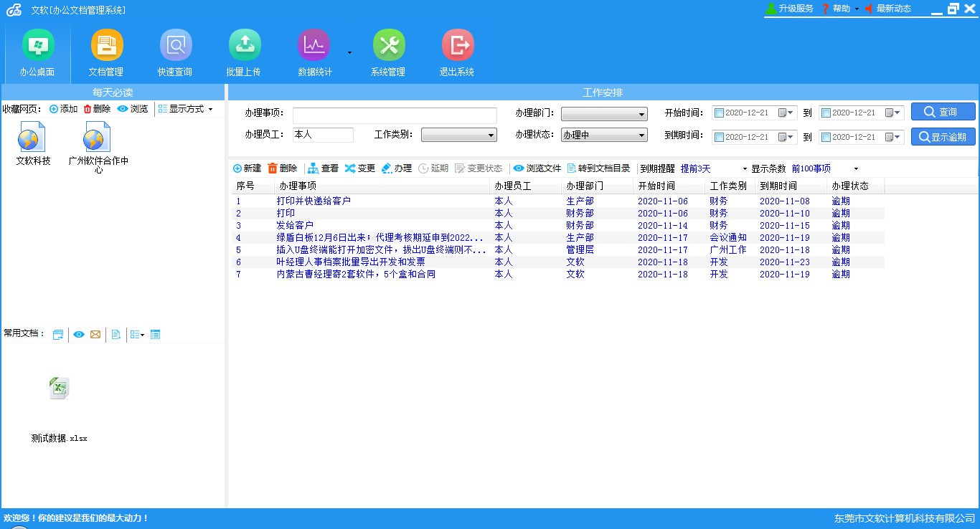Viewport: 980px width, 529px height.
Task: Open the 工作类别 work category dropdown
Action: point(459,135)
